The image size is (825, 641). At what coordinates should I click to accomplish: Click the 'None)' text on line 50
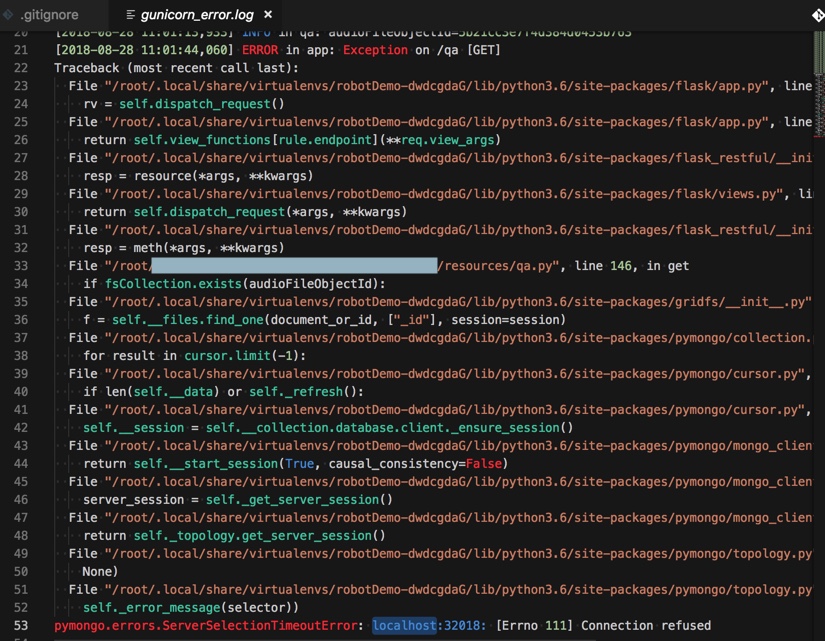pos(100,572)
